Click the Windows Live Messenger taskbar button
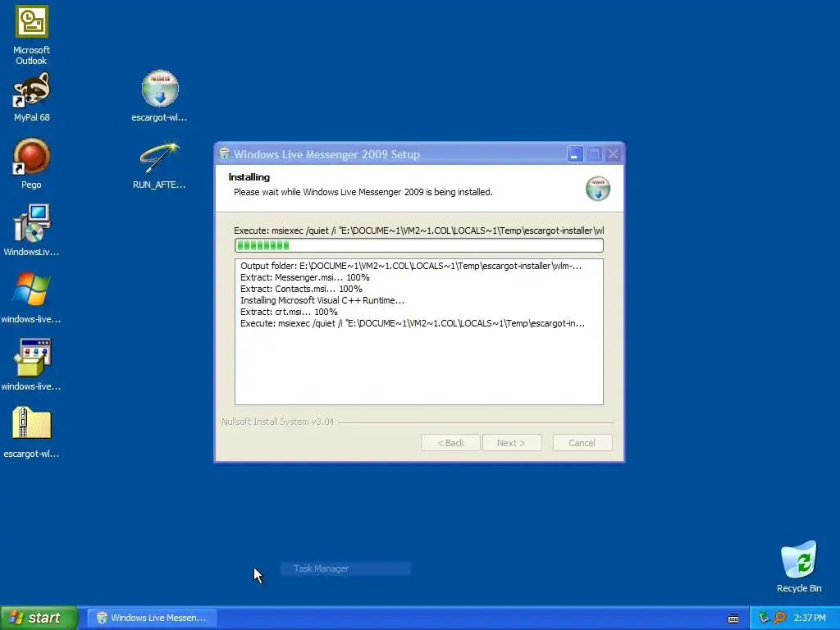This screenshot has width=840, height=630. pos(152,618)
